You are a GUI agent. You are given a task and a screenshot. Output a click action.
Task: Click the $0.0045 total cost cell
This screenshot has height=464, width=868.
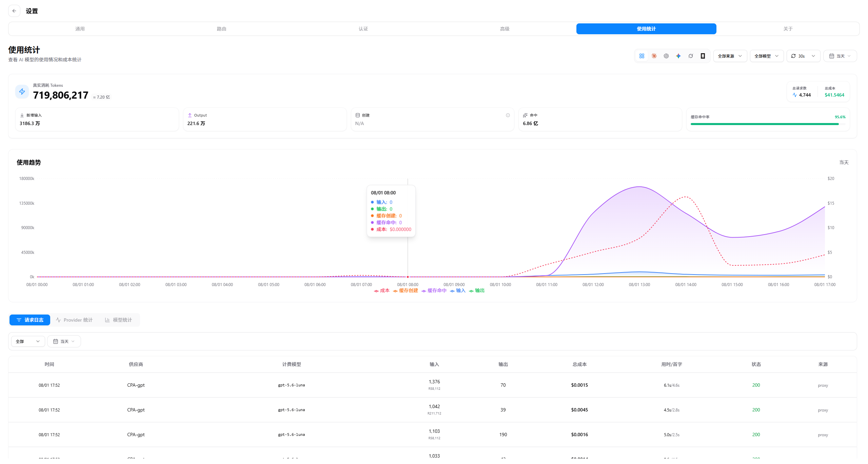pyautogui.click(x=579, y=410)
